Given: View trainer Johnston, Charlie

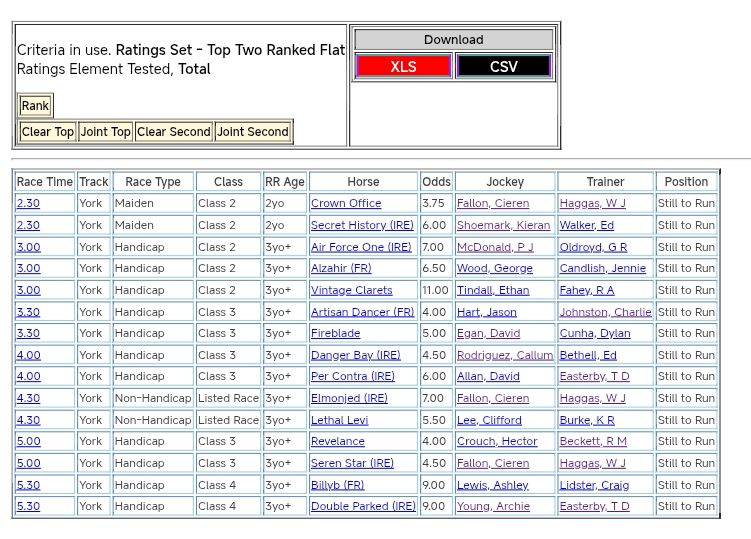Looking at the screenshot, I should 605,313.
